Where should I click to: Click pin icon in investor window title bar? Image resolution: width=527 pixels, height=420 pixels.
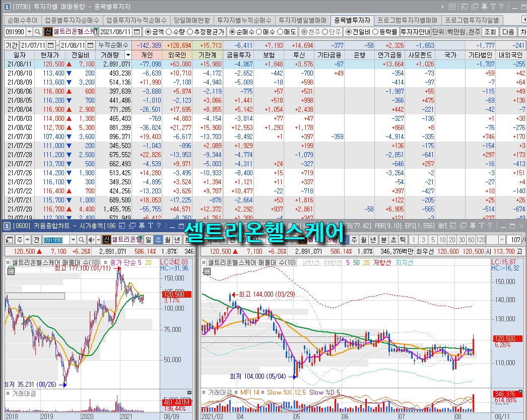tap(484, 7)
